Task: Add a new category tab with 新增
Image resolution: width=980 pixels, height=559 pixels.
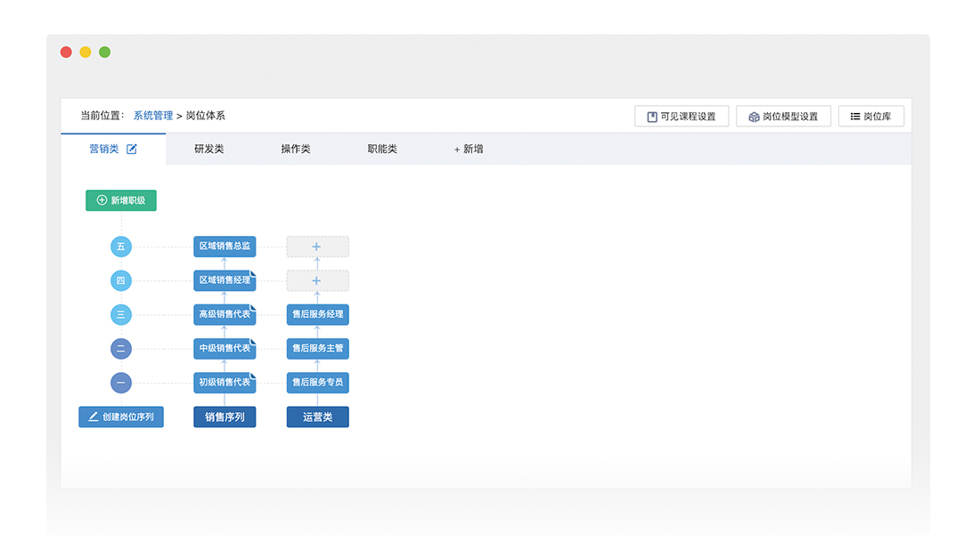Action: [469, 150]
